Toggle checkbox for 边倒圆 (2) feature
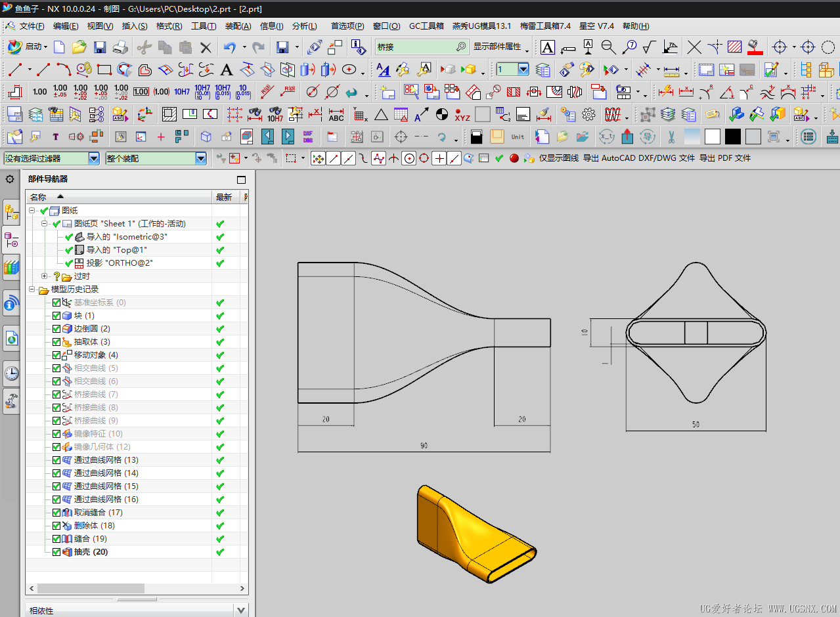The height and width of the screenshot is (617, 840). pos(56,329)
